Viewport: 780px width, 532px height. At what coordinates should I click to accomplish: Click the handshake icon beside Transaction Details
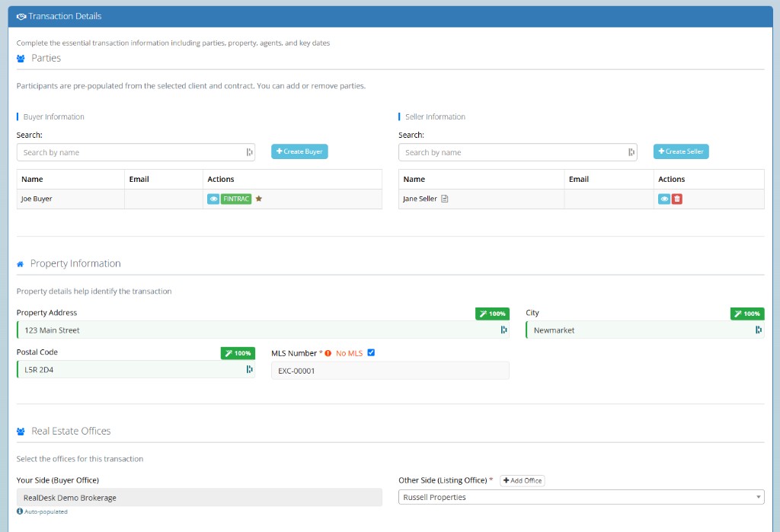pos(21,17)
